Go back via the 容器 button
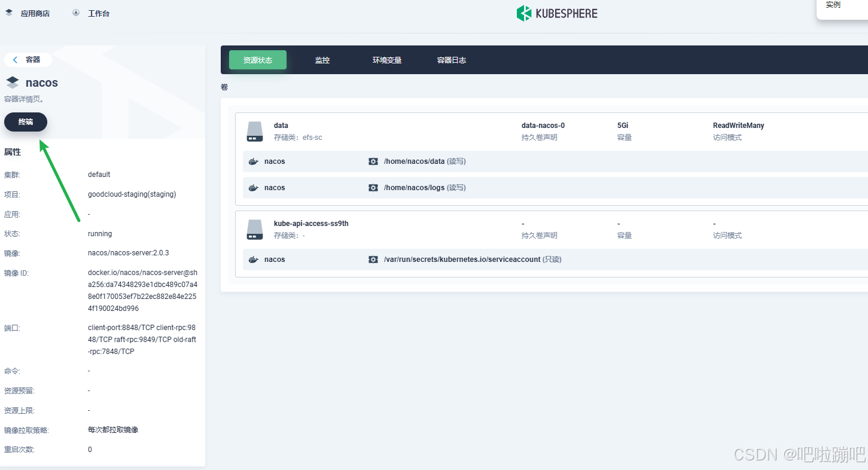 [28, 60]
